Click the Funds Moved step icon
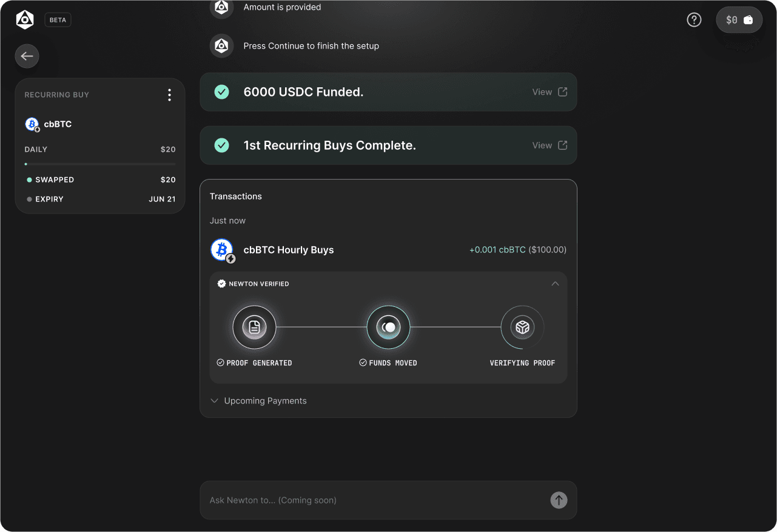This screenshot has height=532, width=777. coord(388,328)
